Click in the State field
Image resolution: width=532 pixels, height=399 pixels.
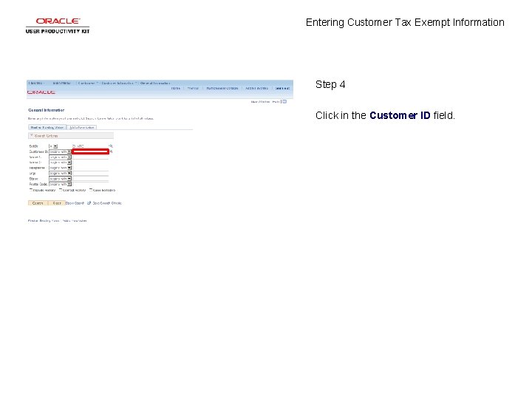[90, 179]
